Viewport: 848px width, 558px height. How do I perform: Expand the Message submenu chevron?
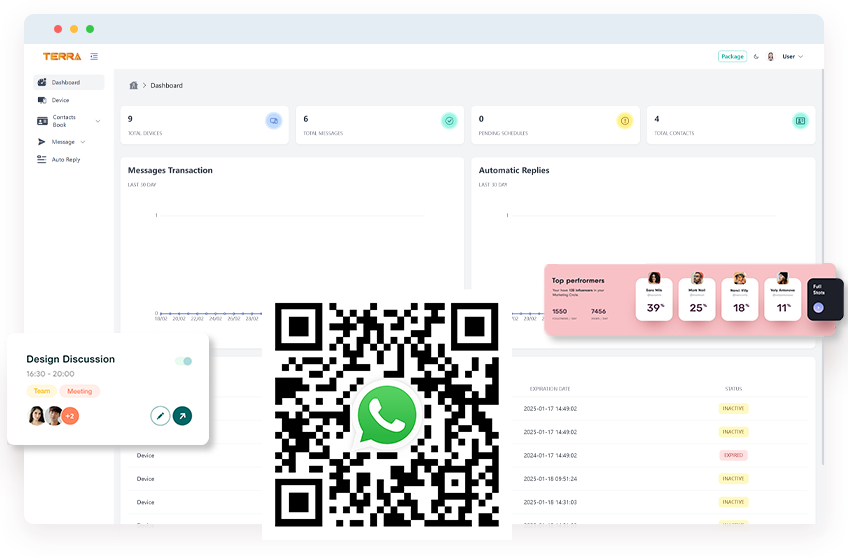[83, 142]
